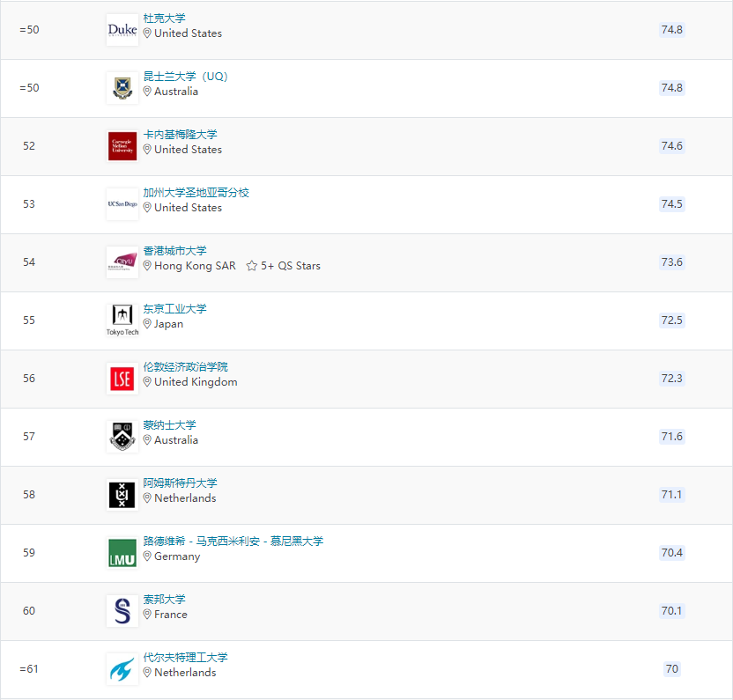This screenshot has width=733, height=700.
Task: Click the 5+ QS Stars badge
Action: pyautogui.click(x=284, y=266)
